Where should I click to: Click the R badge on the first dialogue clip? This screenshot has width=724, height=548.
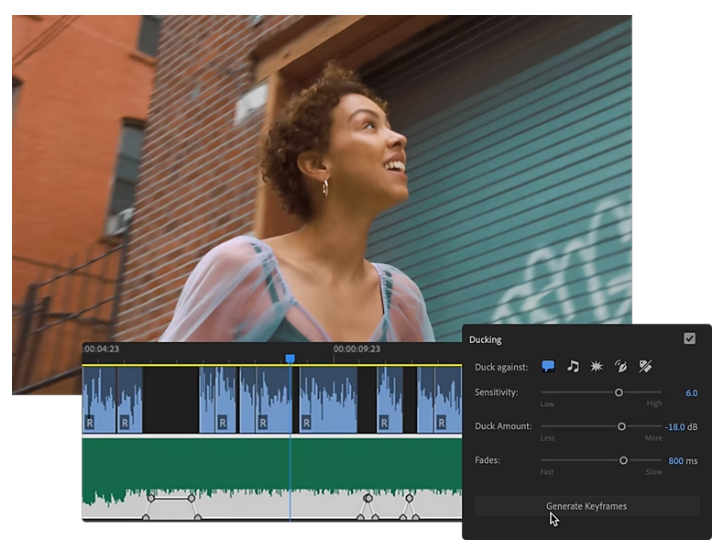pos(90,423)
